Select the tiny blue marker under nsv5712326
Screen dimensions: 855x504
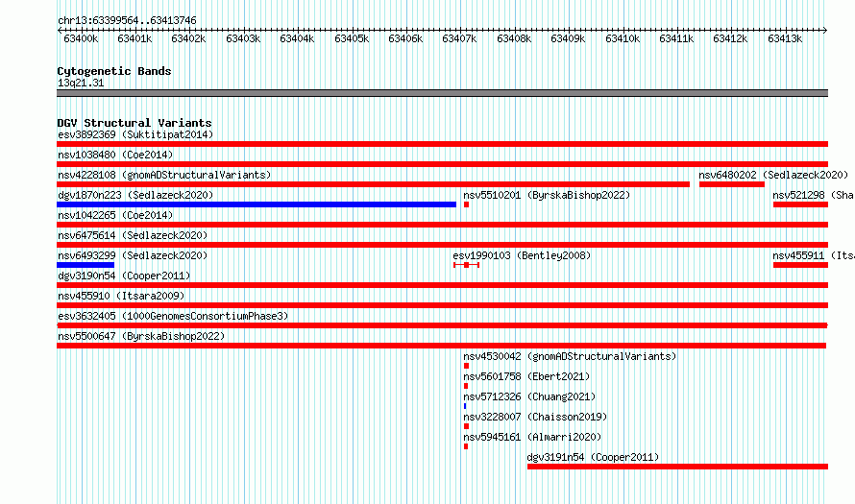click(465, 406)
